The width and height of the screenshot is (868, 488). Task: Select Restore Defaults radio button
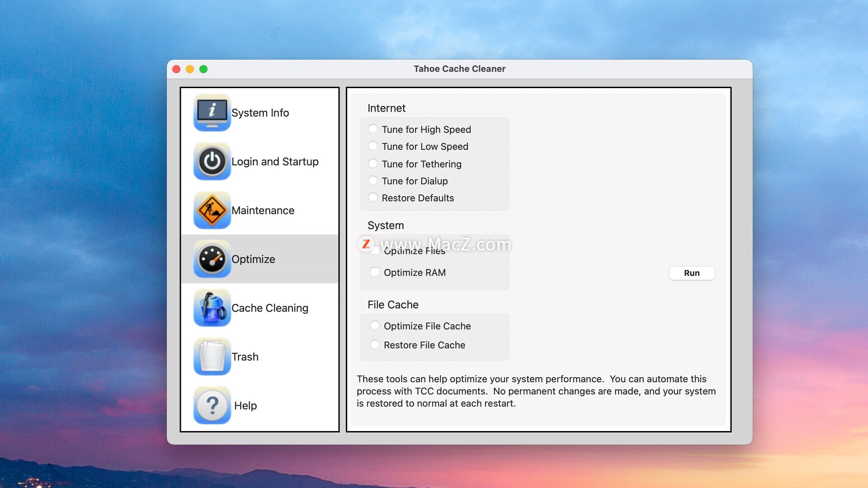pyautogui.click(x=373, y=197)
